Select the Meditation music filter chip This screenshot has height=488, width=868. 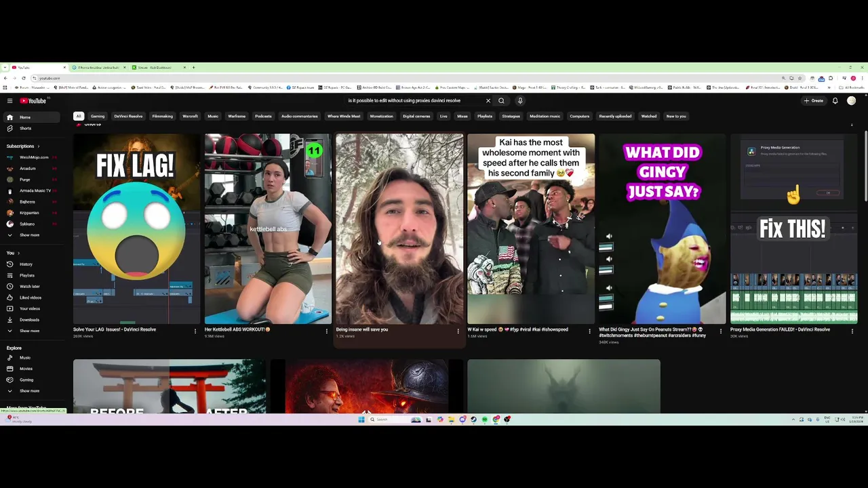545,116
